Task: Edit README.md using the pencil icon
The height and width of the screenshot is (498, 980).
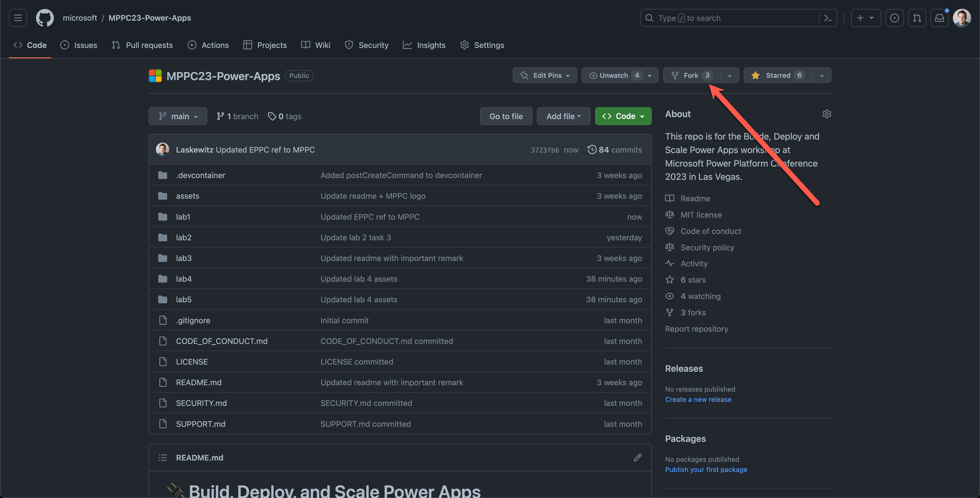Action: 638,457
